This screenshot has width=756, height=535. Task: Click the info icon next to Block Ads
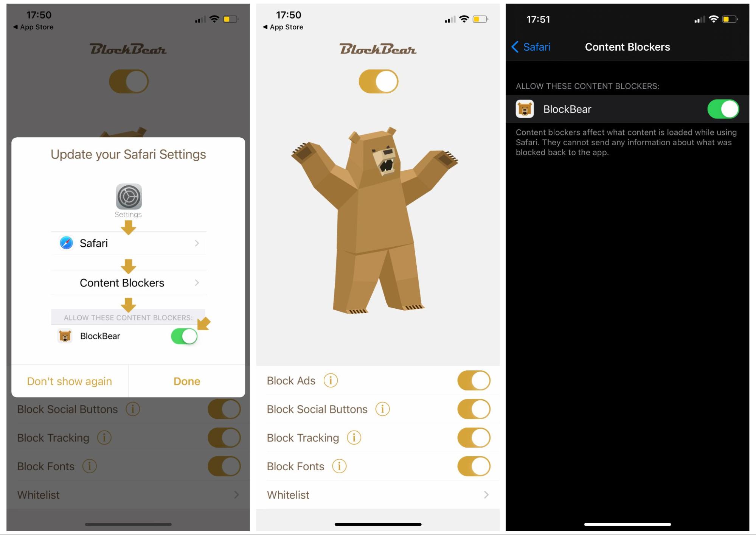pyautogui.click(x=330, y=379)
